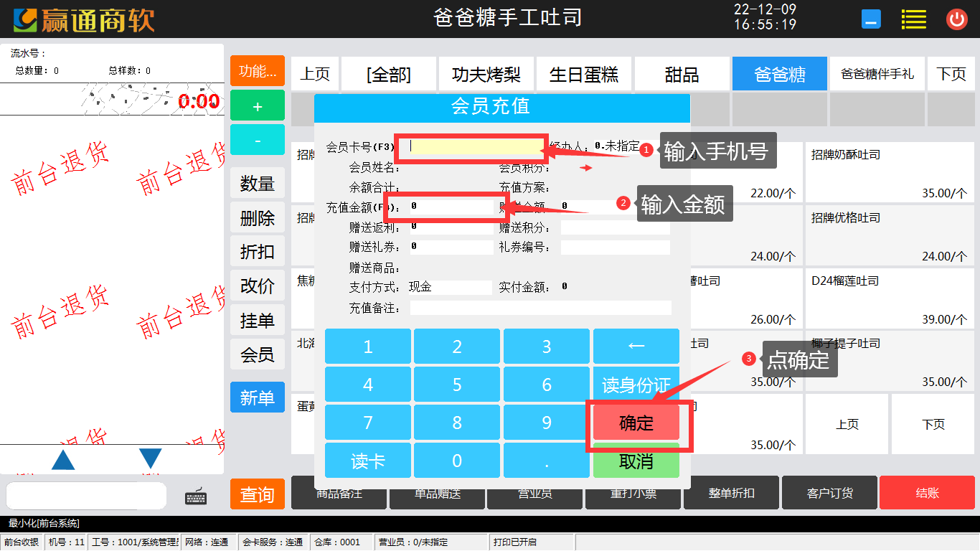Confirm recharge with 确定 button
The image size is (980, 551).
pos(636,423)
